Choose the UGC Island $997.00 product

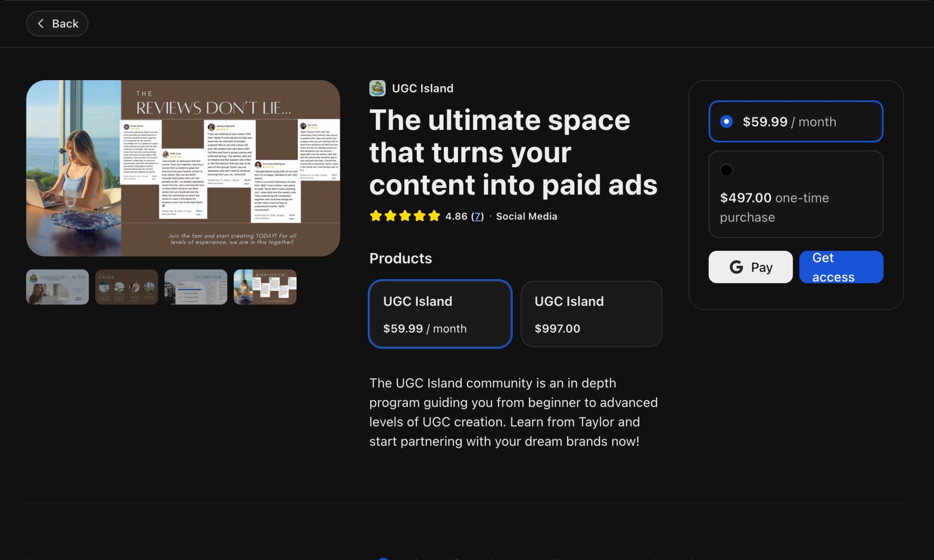(x=591, y=314)
